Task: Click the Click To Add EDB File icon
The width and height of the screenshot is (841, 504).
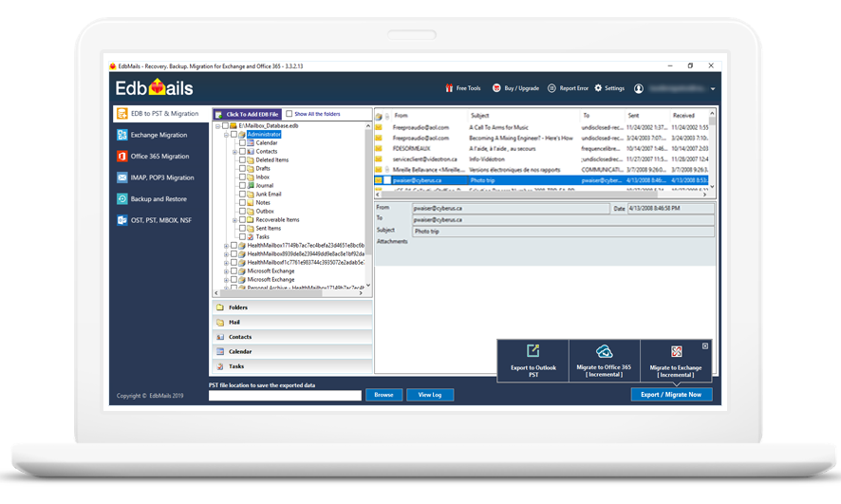Action: click(x=219, y=114)
